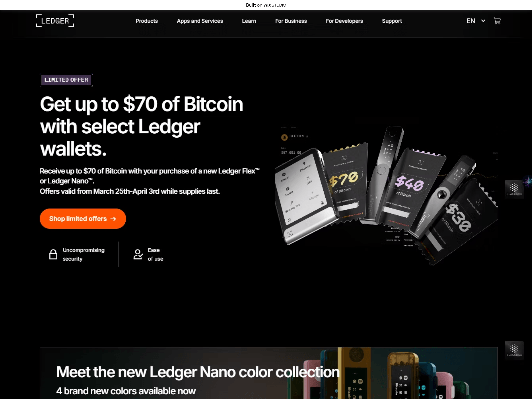This screenshot has height=399, width=532.
Task: Click the padlock security icon
Action: tap(53, 254)
